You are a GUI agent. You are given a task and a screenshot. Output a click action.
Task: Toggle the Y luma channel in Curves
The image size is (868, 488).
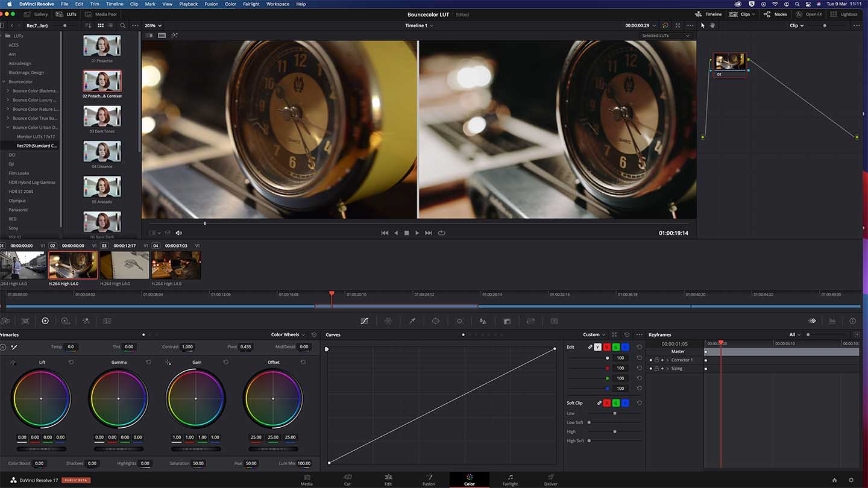coord(598,346)
